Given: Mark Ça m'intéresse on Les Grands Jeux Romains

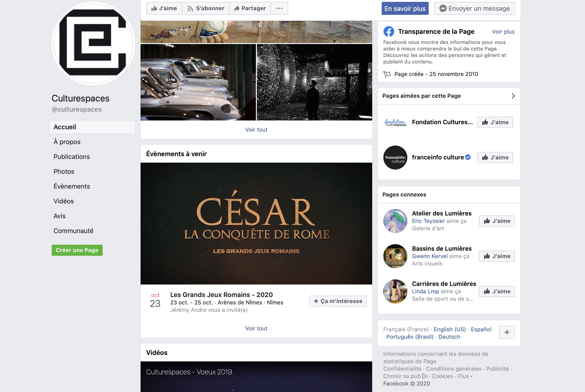Looking at the screenshot, I should click(338, 301).
